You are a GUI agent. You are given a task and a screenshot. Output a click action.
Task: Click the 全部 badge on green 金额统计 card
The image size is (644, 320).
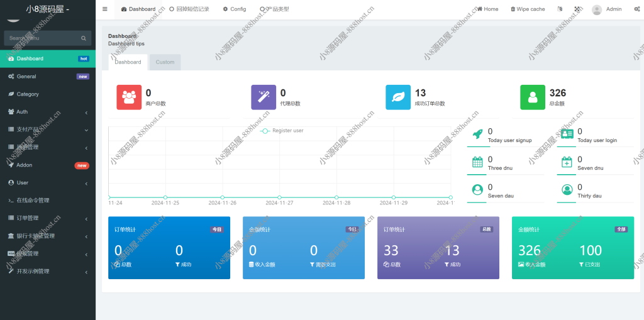(x=621, y=229)
